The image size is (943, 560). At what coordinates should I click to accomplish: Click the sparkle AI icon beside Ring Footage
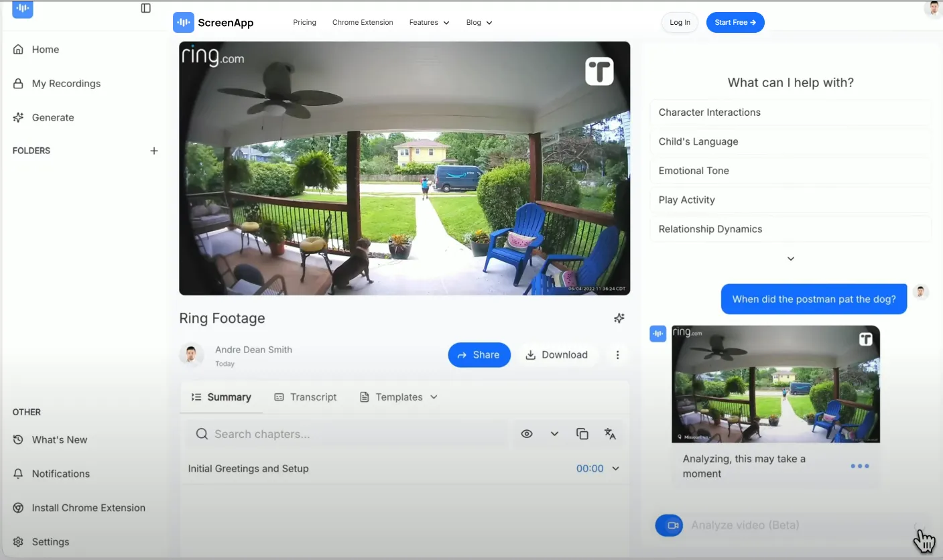point(619,318)
